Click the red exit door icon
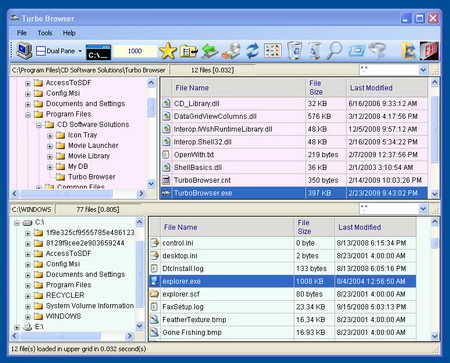Viewport: 450px width, 363px height. tap(429, 51)
